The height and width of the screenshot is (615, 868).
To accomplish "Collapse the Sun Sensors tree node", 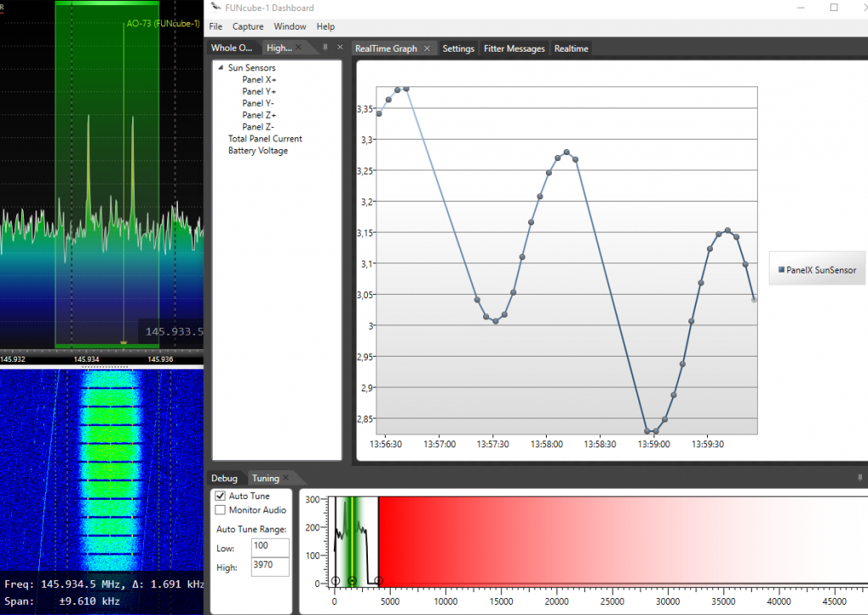I will (221, 68).
